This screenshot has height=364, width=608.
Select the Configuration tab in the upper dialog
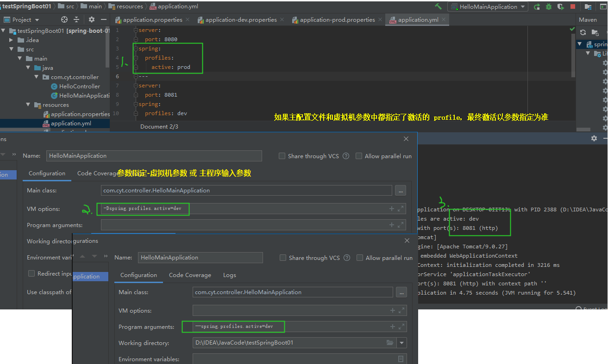tap(47, 173)
